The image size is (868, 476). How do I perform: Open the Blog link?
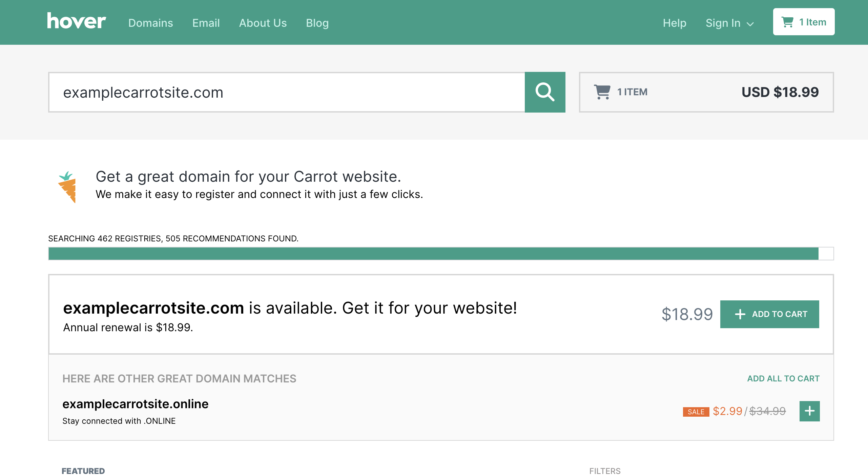[x=317, y=23]
